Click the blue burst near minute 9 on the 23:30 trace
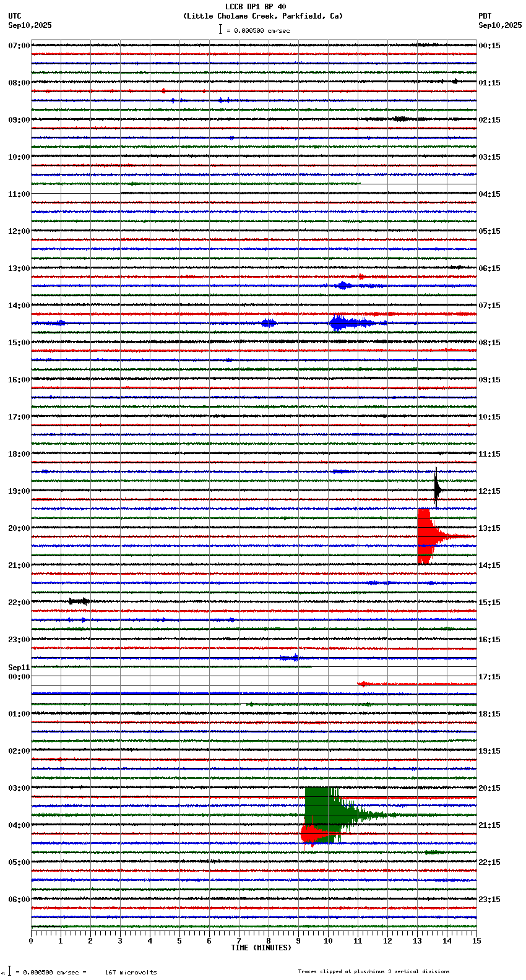Viewport: 526px width, 980px height. click(290, 658)
